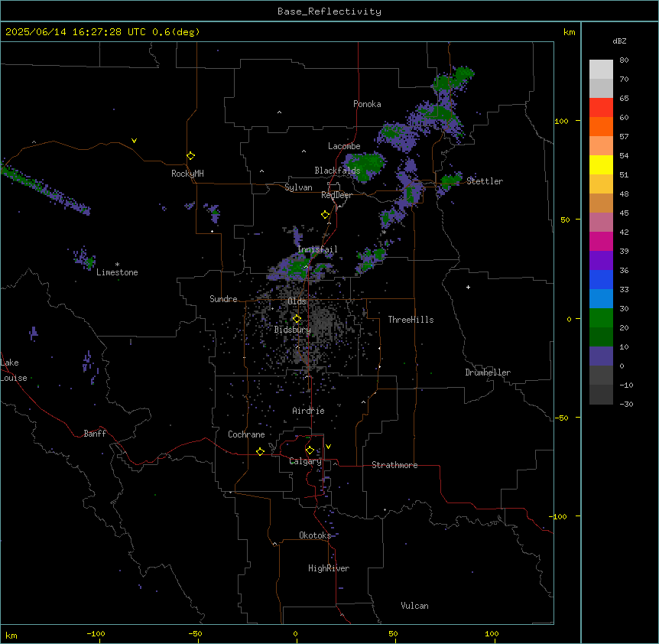Click the RedDeer city label
The image size is (659, 644).
point(336,195)
